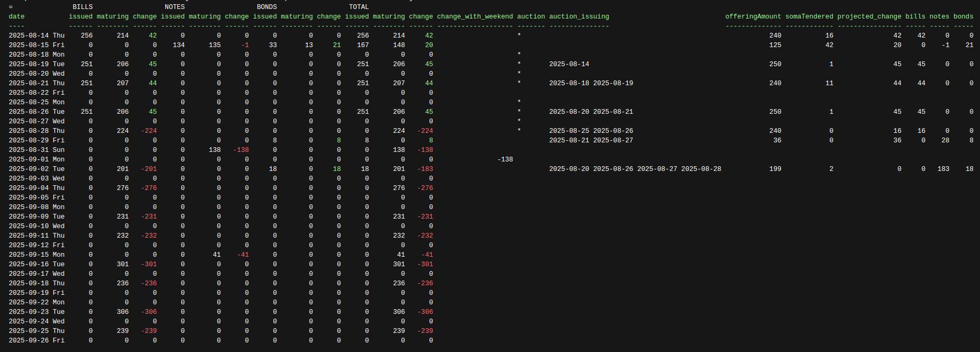Screen dimensions: 980x352
Task: Click the bills maturing value 301
Action: click(x=122, y=264)
